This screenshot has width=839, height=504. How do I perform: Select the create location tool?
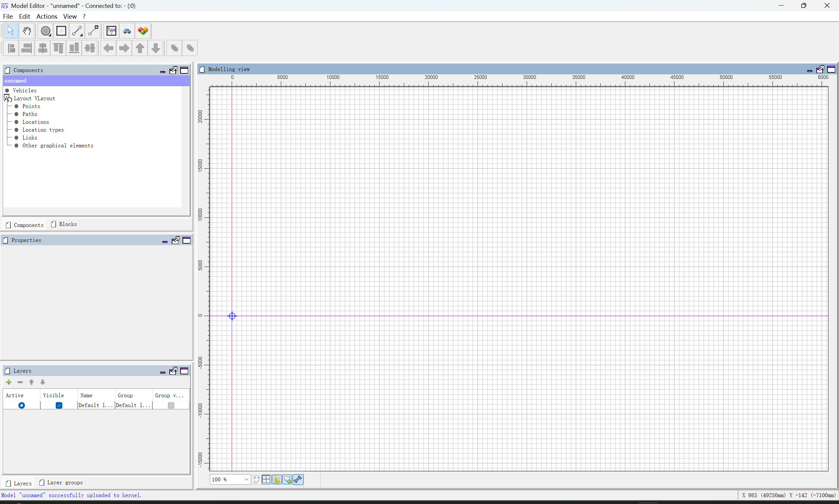click(x=61, y=31)
